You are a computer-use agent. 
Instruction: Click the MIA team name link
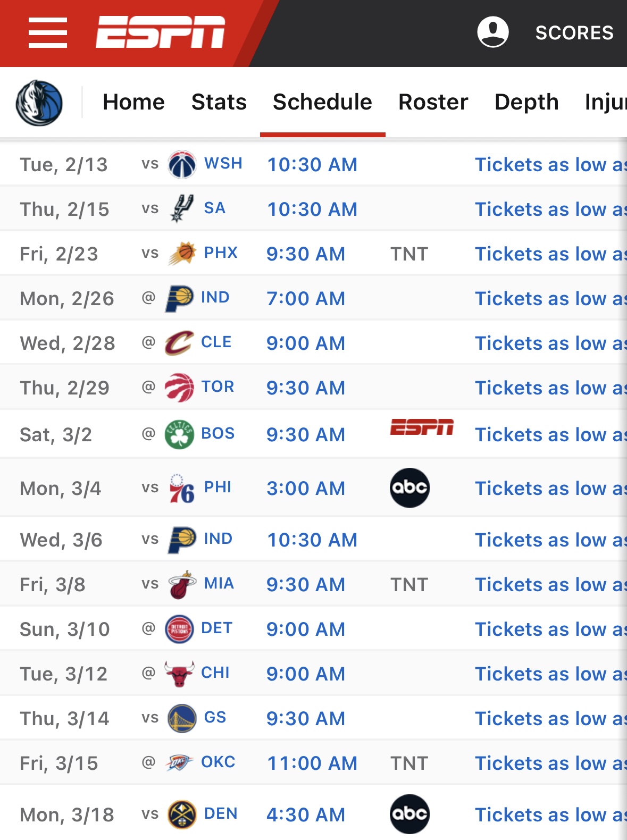pyautogui.click(x=219, y=584)
